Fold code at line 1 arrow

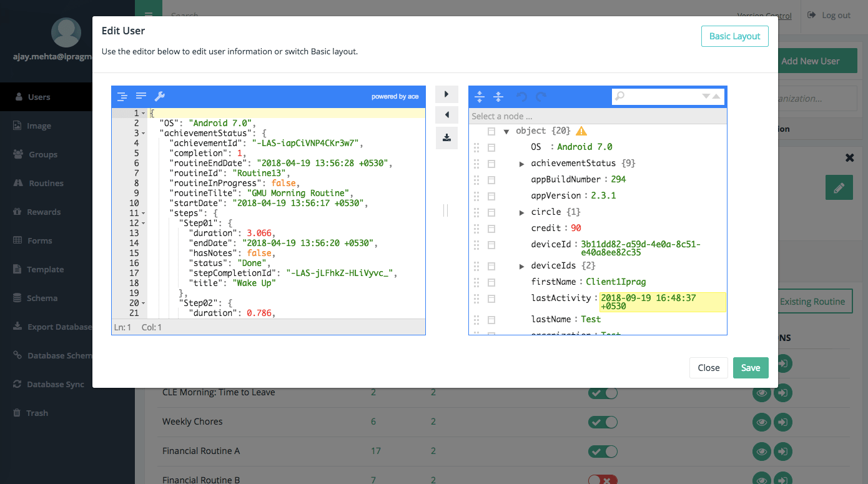coord(144,114)
